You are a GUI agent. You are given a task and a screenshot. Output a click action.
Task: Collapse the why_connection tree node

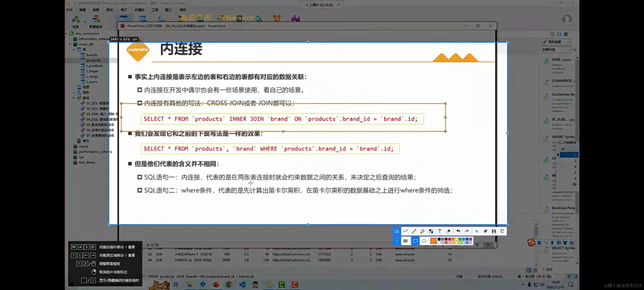tap(66, 33)
